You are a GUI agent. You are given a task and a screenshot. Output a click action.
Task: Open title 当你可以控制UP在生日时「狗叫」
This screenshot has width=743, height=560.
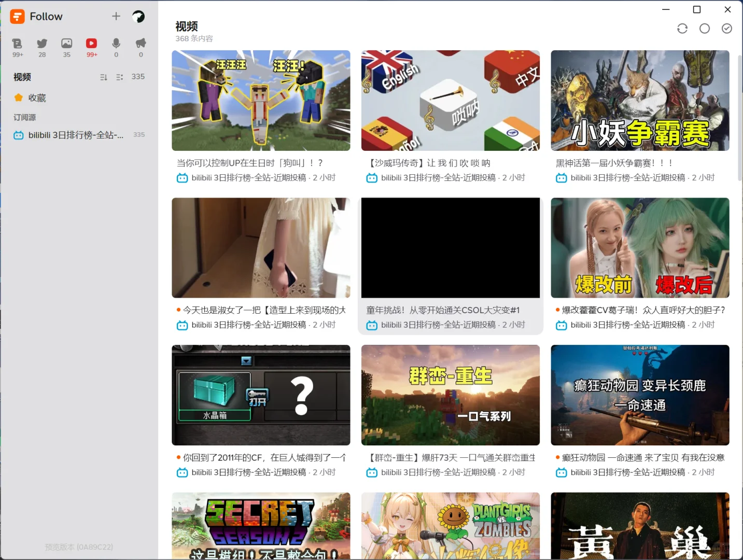point(250,163)
